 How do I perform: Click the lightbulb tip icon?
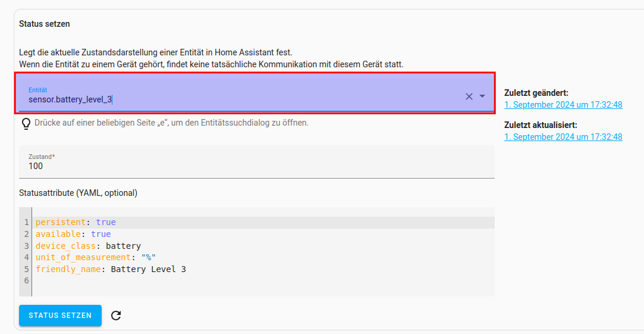26,123
